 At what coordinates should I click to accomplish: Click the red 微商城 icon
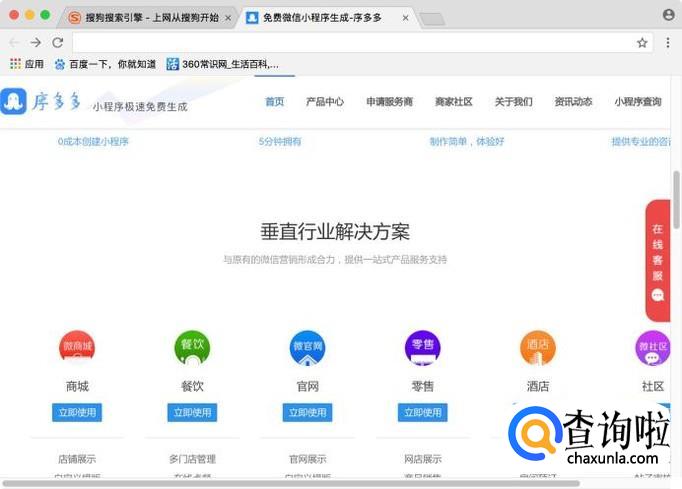tap(77, 348)
